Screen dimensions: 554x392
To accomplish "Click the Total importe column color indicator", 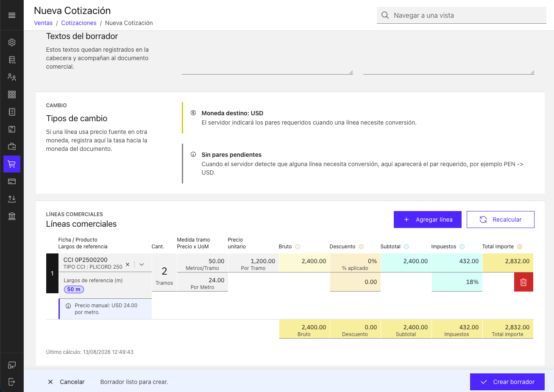I will point(520,247).
